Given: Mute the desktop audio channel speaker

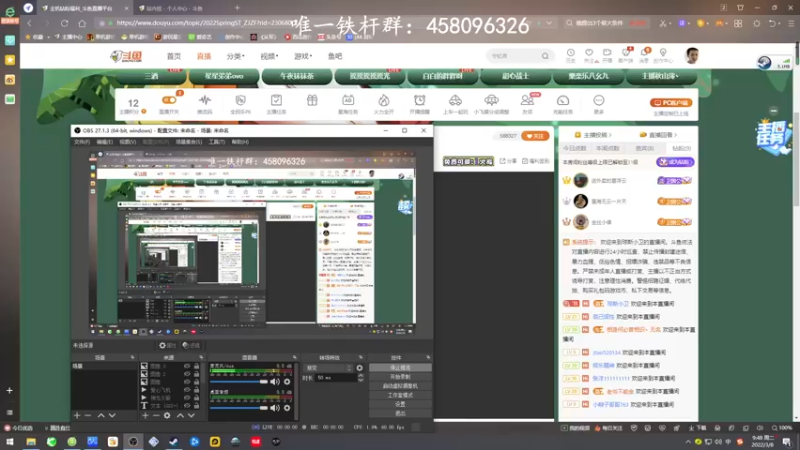Looking at the screenshot, I should pos(275,408).
